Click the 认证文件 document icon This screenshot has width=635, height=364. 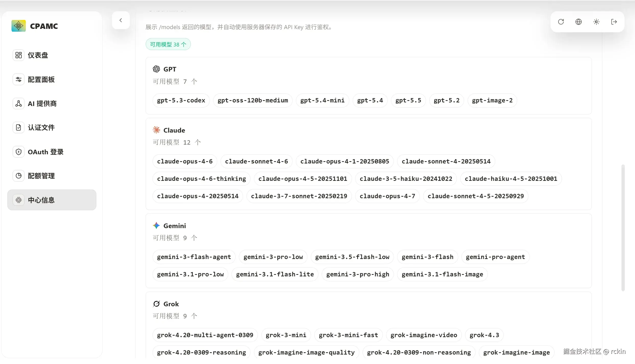(x=18, y=127)
